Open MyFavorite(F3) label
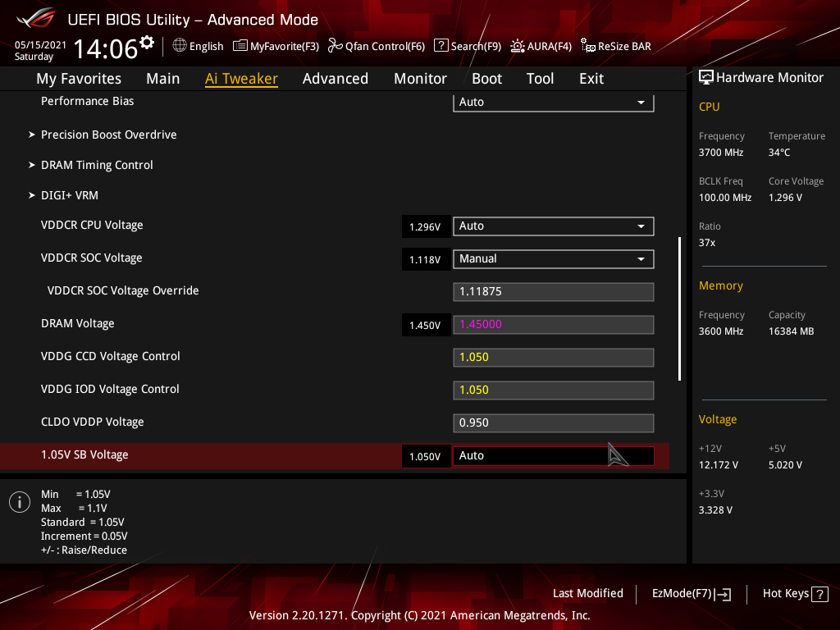The height and width of the screenshot is (630, 840). coord(285,46)
